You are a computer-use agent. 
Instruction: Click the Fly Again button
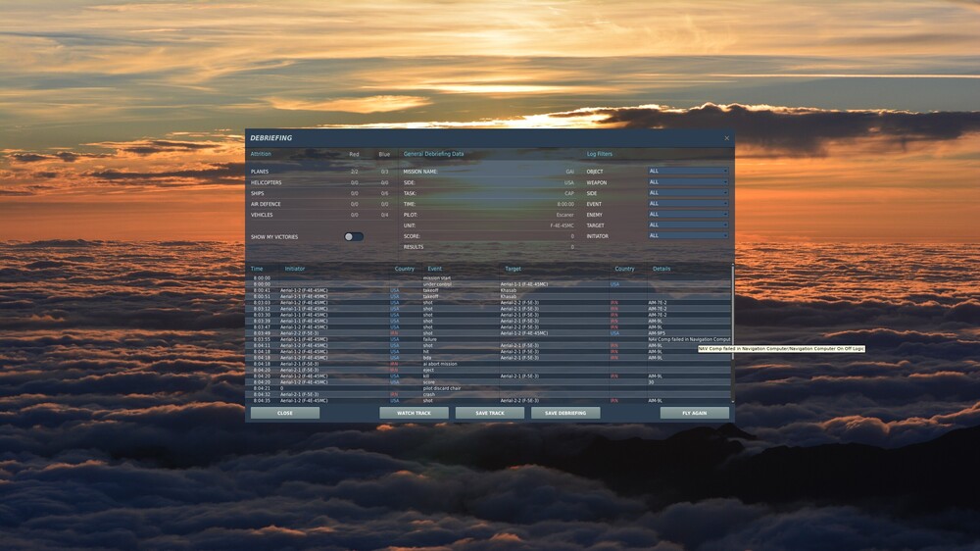pyautogui.click(x=695, y=413)
